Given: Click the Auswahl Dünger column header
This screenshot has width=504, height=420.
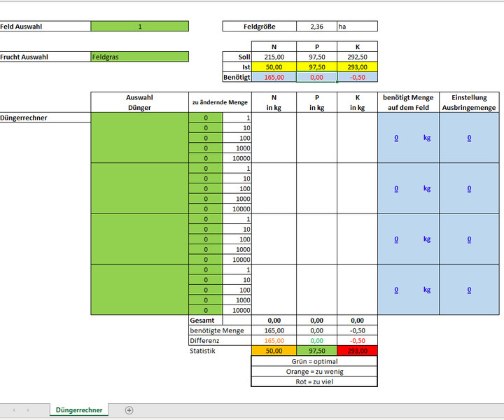Looking at the screenshot, I should coord(139,102).
